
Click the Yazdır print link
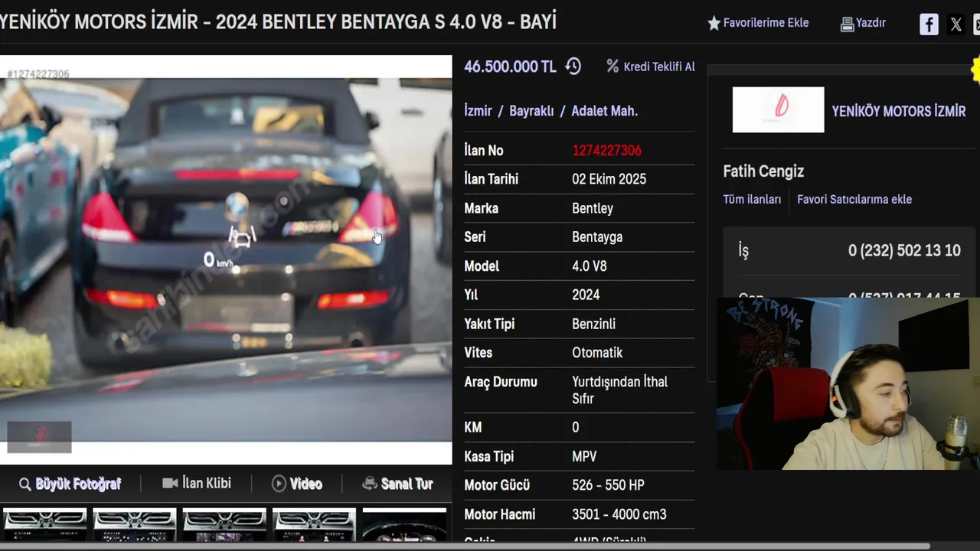(x=871, y=23)
